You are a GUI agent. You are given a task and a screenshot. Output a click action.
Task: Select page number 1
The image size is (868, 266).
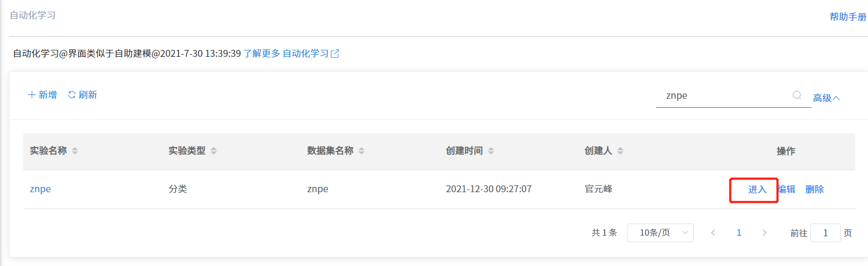pos(739,233)
